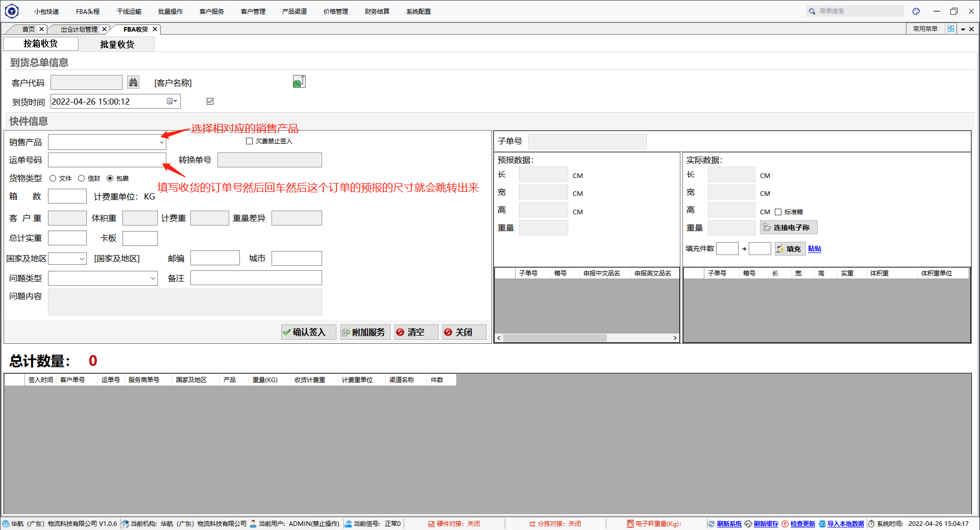Switch to the 首页 tab
The height and width of the screenshot is (530, 980).
point(29,30)
